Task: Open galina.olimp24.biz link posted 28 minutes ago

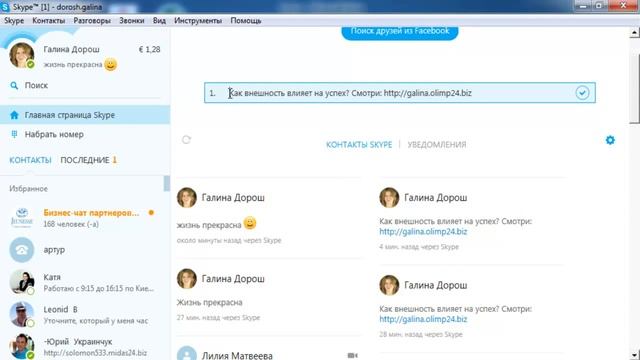Action: click(423, 319)
